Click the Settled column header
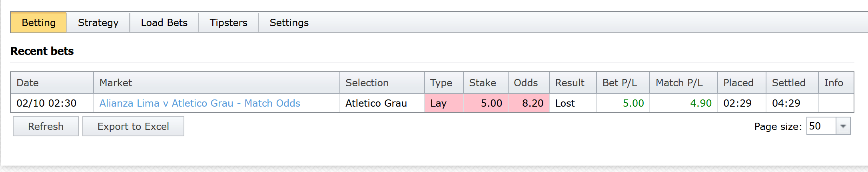The height and width of the screenshot is (172, 868). [788, 83]
